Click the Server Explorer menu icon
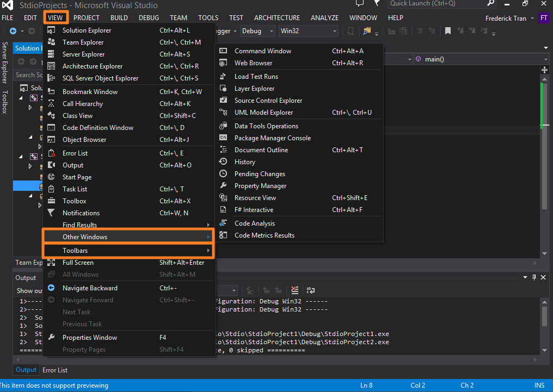 (51, 54)
